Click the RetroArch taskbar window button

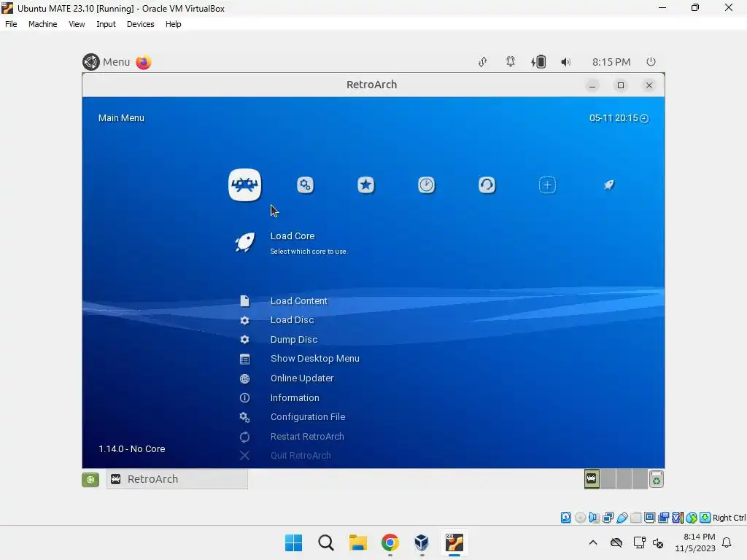coord(177,479)
